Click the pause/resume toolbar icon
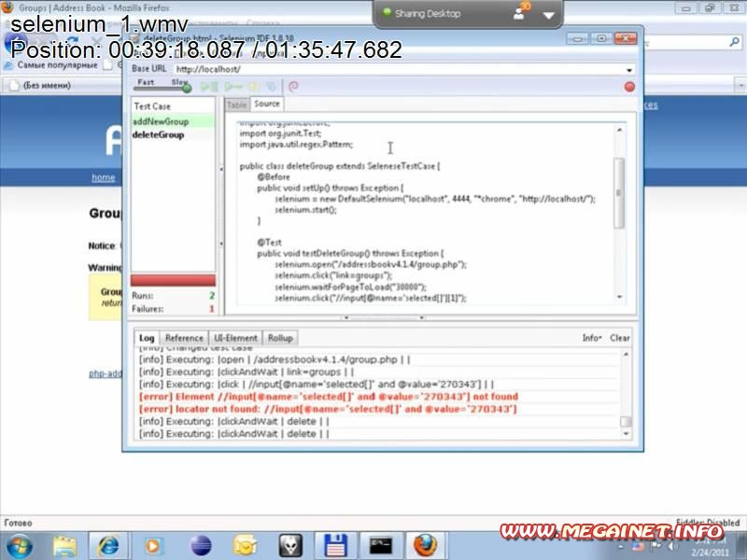Image resolution: width=747 pixels, height=560 pixels. tap(254, 87)
